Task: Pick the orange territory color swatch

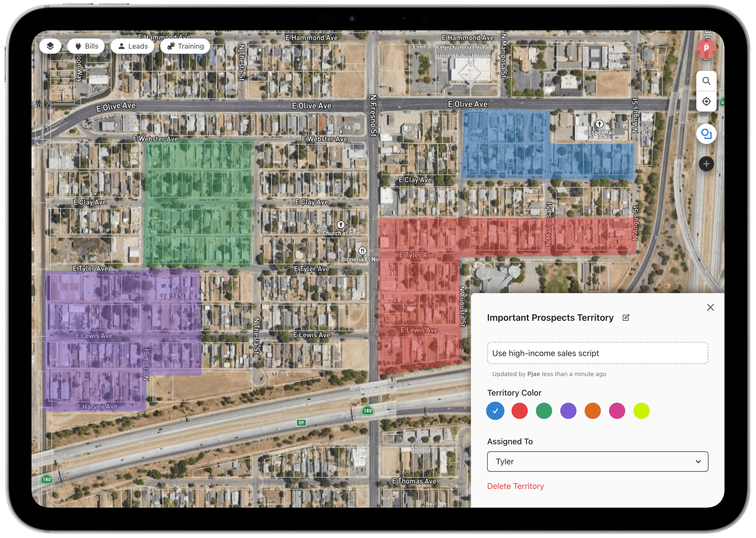Action: (x=593, y=411)
